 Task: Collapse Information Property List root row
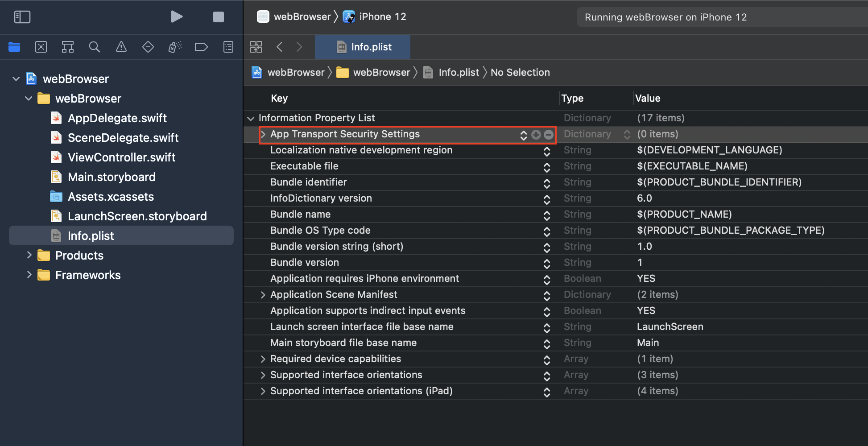(251, 118)
